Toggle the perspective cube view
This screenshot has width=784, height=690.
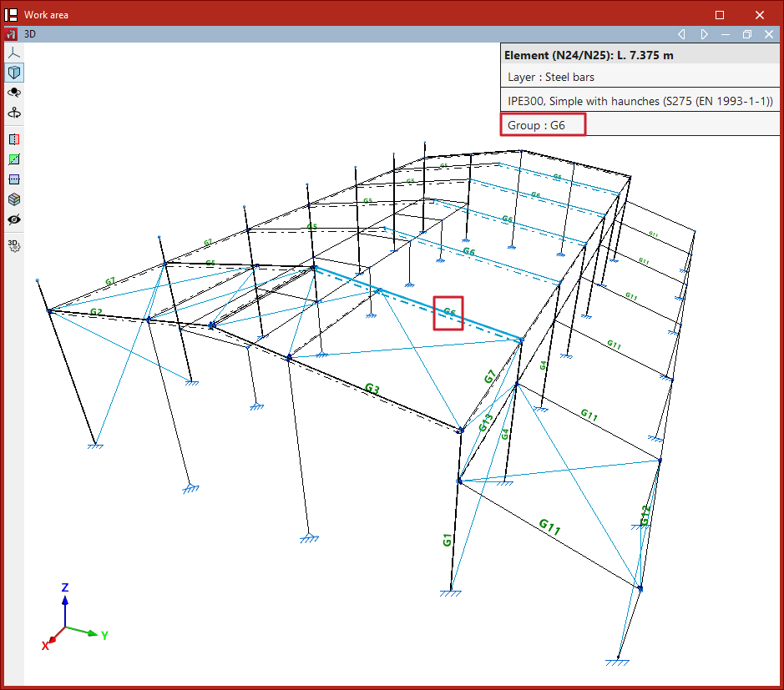point(14,73)
